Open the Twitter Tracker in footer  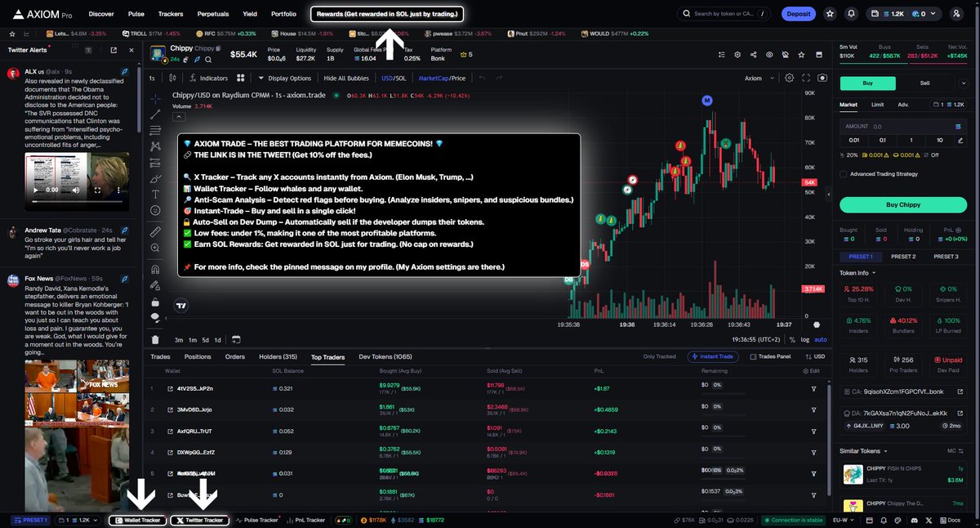tap(200, 520)
